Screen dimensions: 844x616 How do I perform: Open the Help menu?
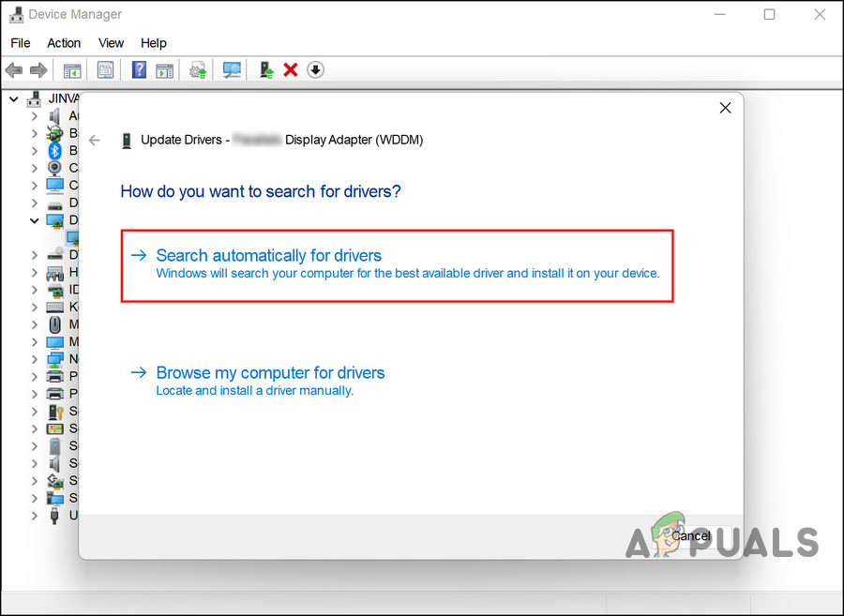click(154, 43)
